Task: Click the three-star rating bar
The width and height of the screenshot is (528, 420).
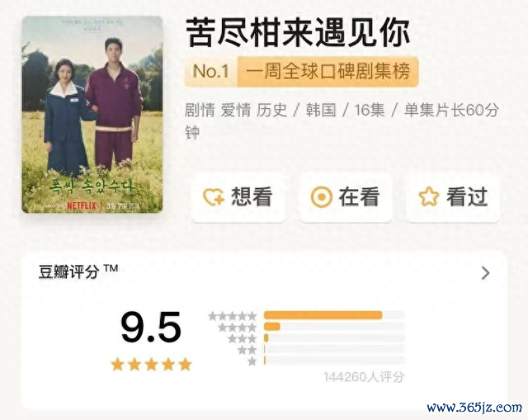Action: pyautogui.click(x=333, y=337)
